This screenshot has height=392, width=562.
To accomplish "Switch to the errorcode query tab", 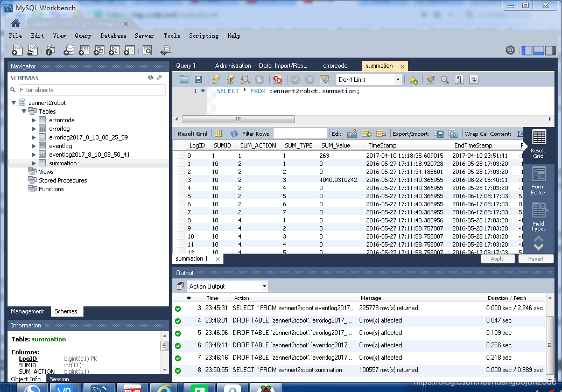I will point(335,66).
